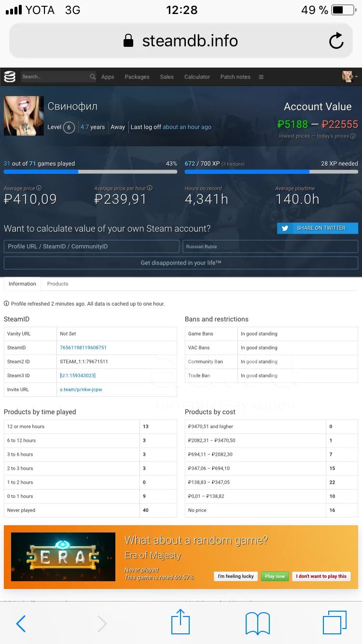Click the Свинофил profile name
The height and width of the screenshot is (644, 362).
(x=72, y=106)
